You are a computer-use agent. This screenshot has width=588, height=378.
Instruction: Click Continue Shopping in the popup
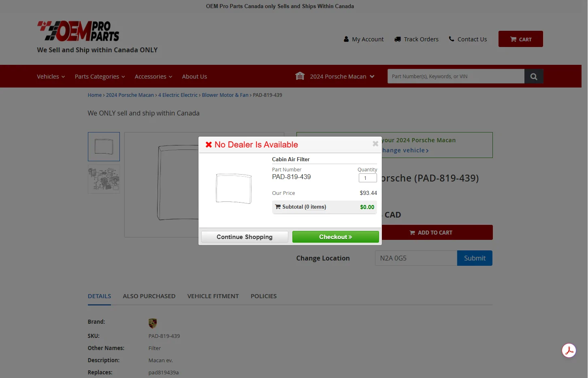pyautogui.click(x=245, y=237)
